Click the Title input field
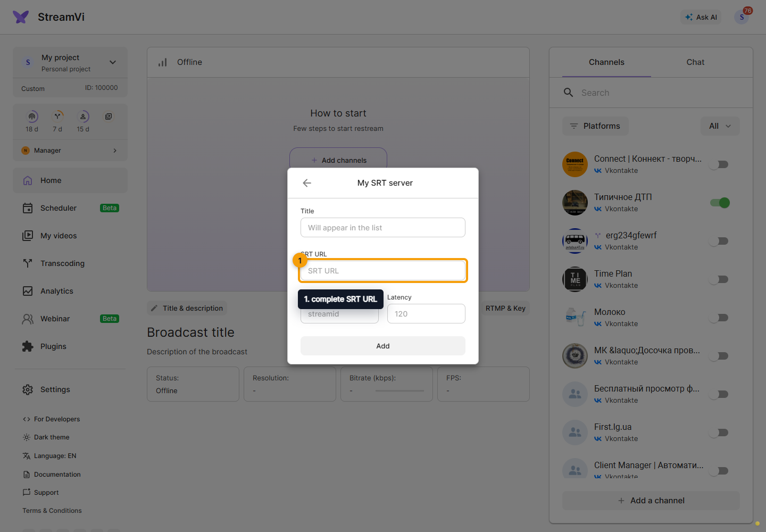766x532 pixels. (x=383, y=228)
